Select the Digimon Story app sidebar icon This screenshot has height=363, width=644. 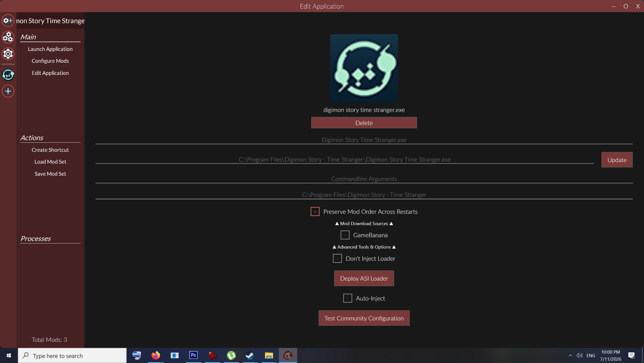[8, 75]
